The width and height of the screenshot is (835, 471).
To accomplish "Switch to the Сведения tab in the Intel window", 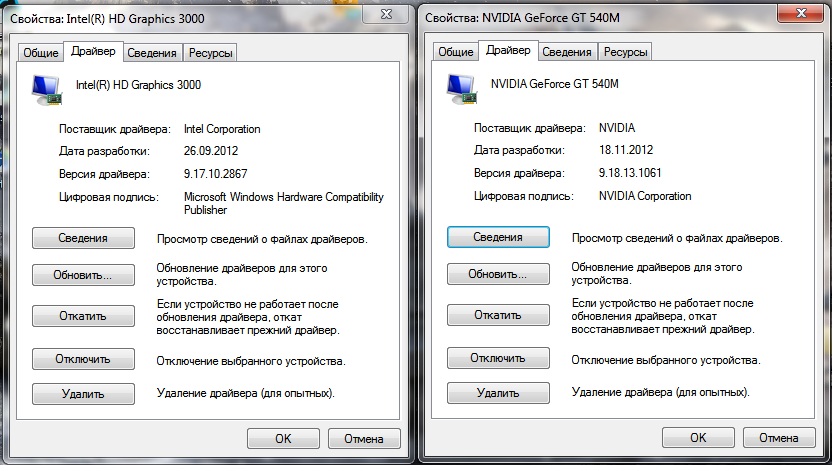I will (x=152, y=53).
